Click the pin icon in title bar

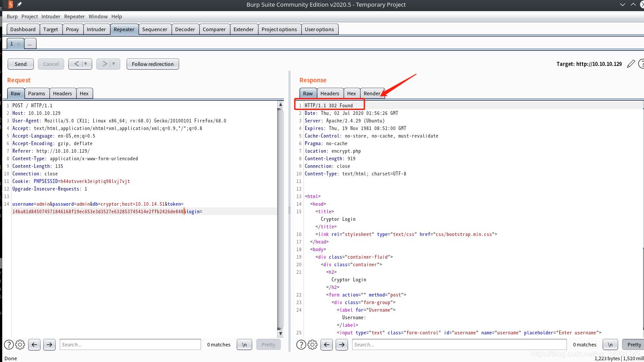coord(19,4)
